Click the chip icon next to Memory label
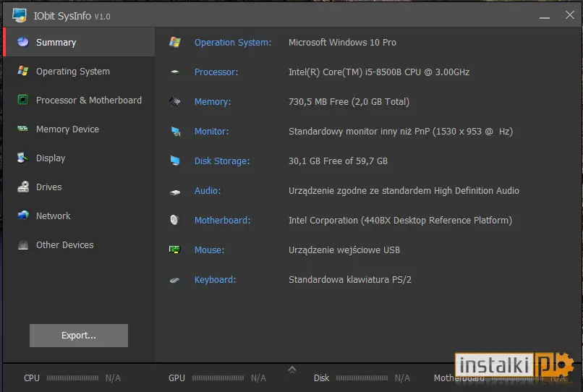Screen dimensions: 583x392 [175, 101]
